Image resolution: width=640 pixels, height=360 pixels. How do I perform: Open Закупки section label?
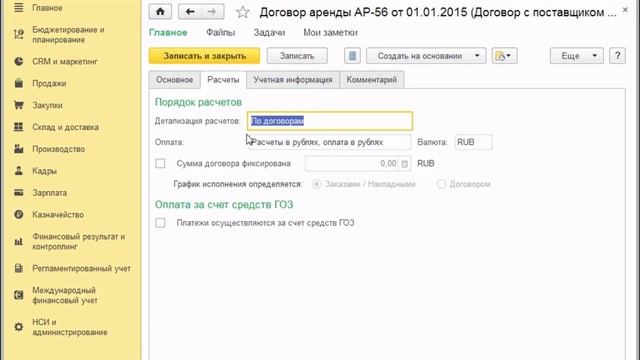(47, 105)
